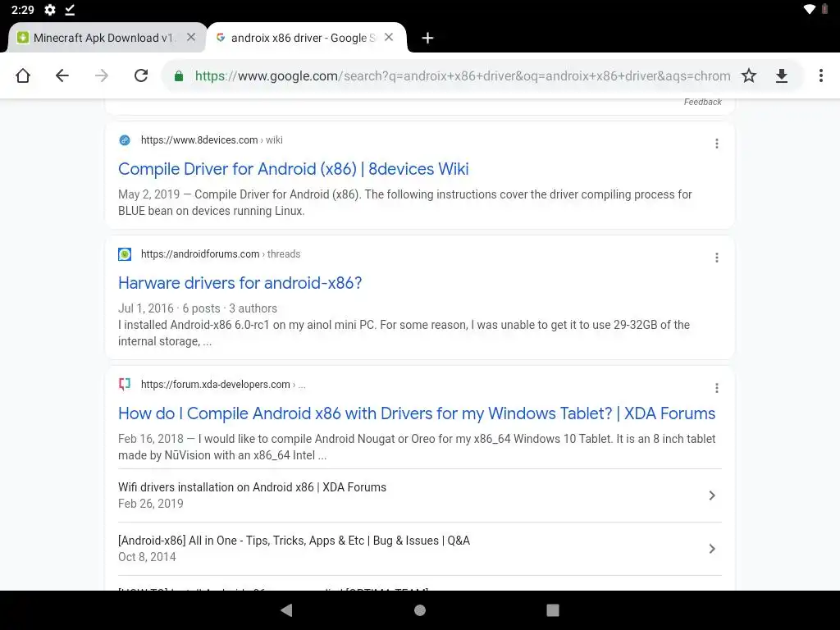Switch to Minecraft Apk Download tab
The height and width of the screenshot is (630, 840).
[x=104, y=38]
